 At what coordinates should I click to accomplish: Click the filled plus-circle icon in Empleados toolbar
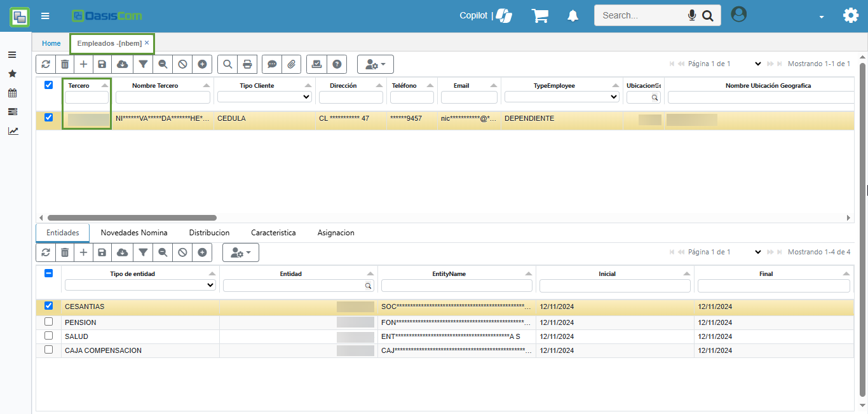[x=202, y=64]
